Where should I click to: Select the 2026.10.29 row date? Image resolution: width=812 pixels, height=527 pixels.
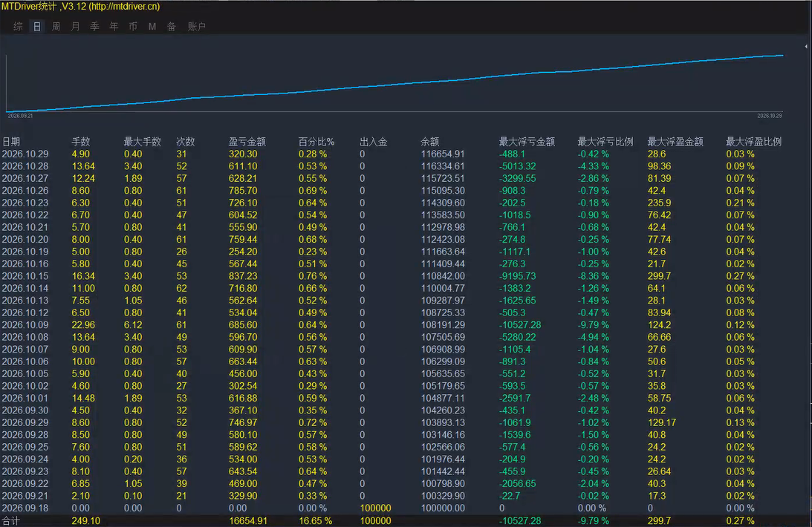pyautogui.click(x=25, y=154)
